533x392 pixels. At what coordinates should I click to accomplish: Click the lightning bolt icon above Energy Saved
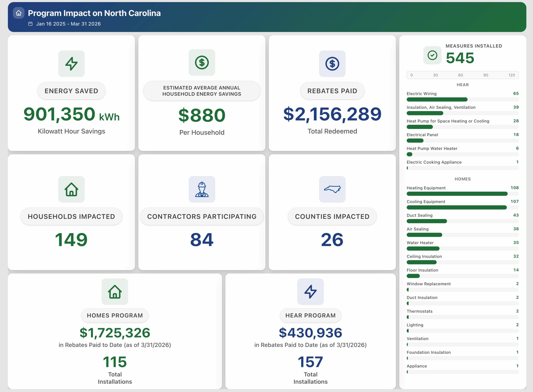[x=71, y=64]
